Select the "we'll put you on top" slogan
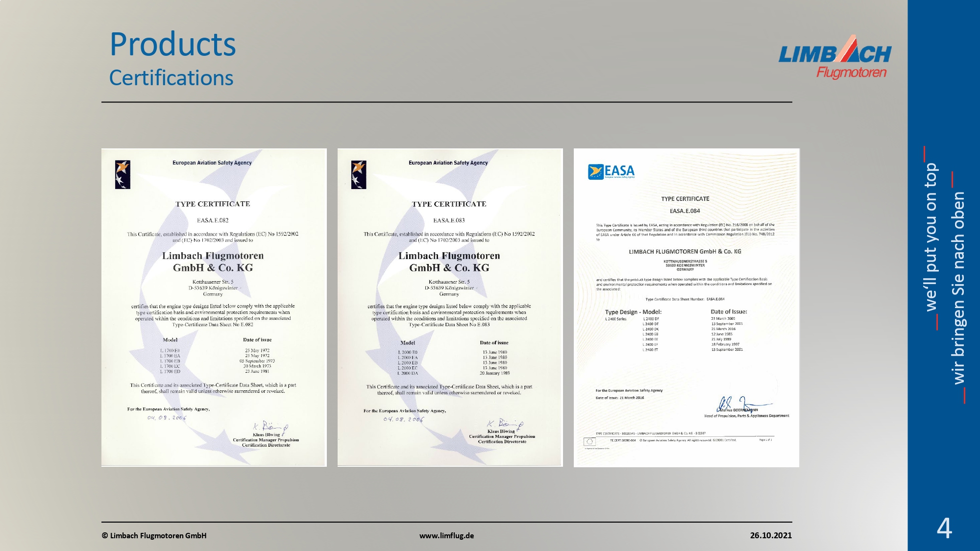 (931, 238)
